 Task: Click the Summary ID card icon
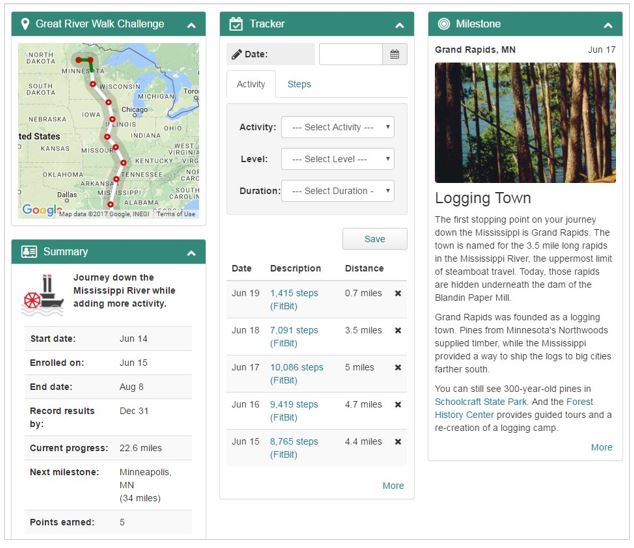pos(29,252)
